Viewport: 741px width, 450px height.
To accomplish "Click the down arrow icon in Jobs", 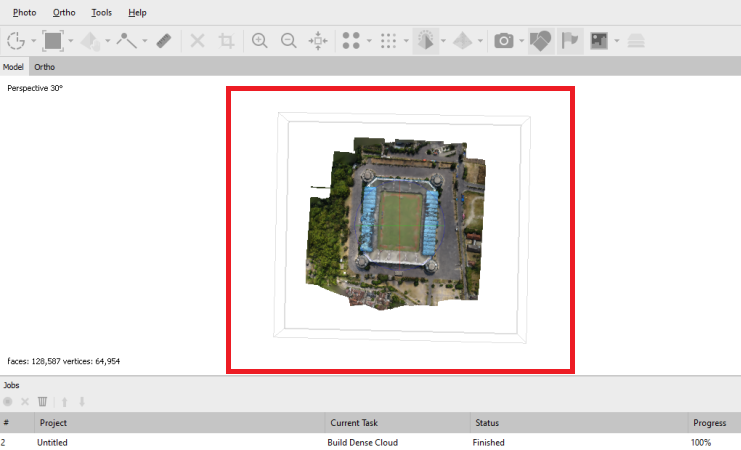I will (82, 402).
